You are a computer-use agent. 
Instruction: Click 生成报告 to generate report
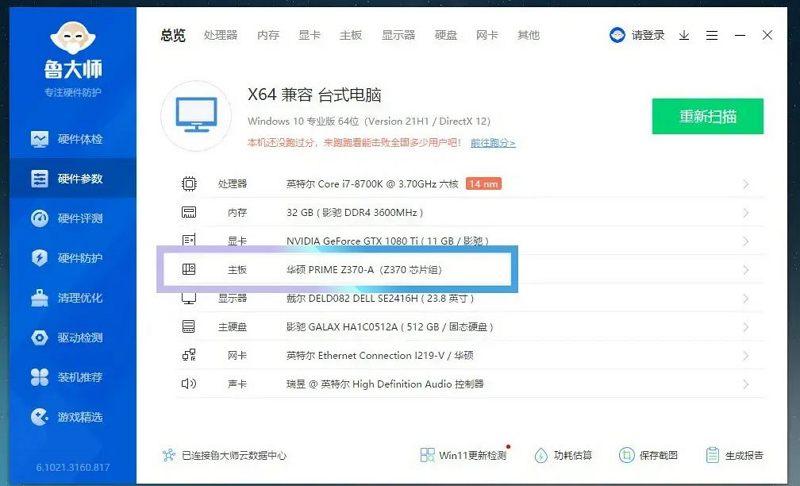click(734, 455)
